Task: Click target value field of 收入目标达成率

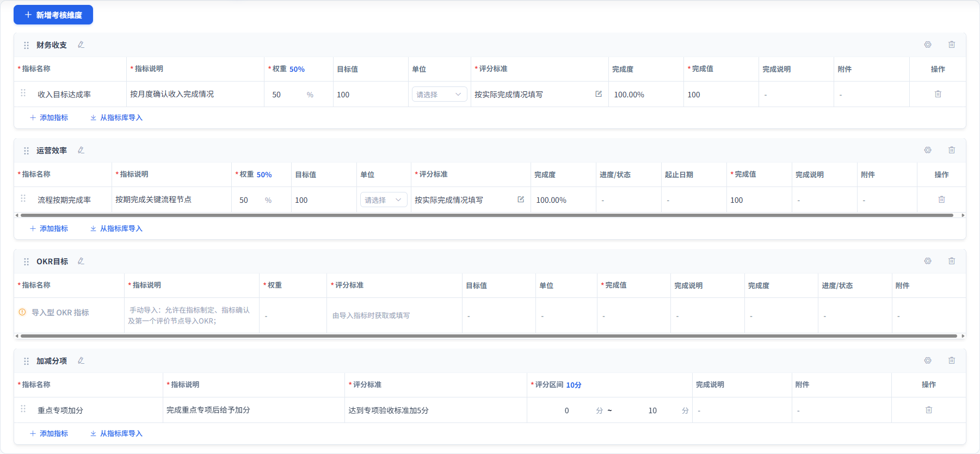Action: click(x=370, y=95)
